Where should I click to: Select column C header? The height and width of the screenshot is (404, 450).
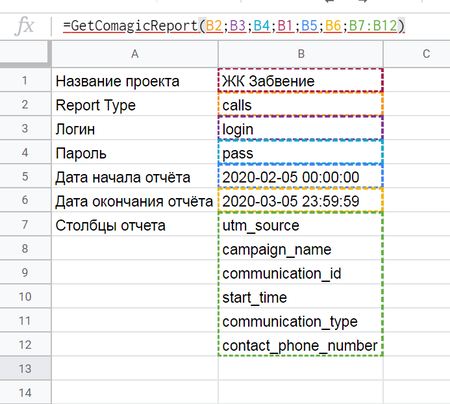[417, 54]
